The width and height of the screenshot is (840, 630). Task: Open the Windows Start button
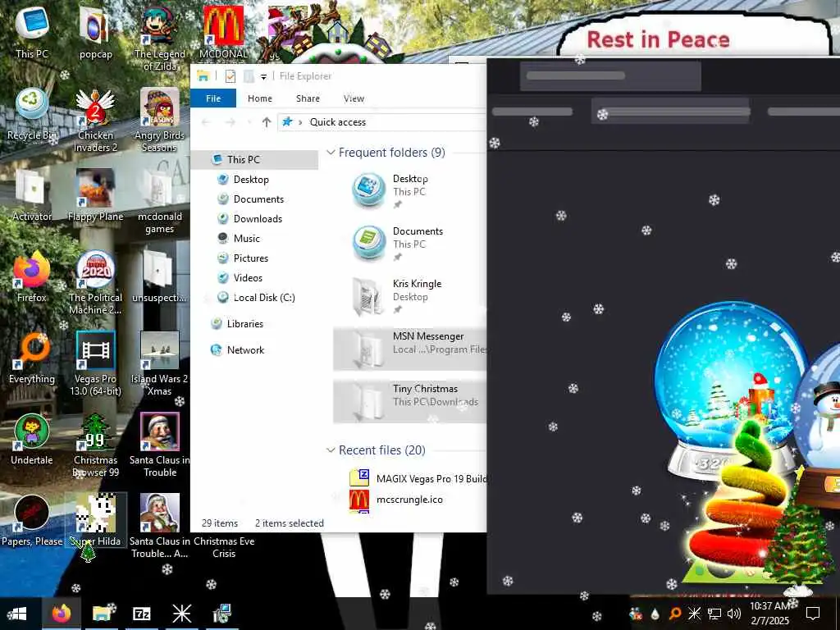16,613
